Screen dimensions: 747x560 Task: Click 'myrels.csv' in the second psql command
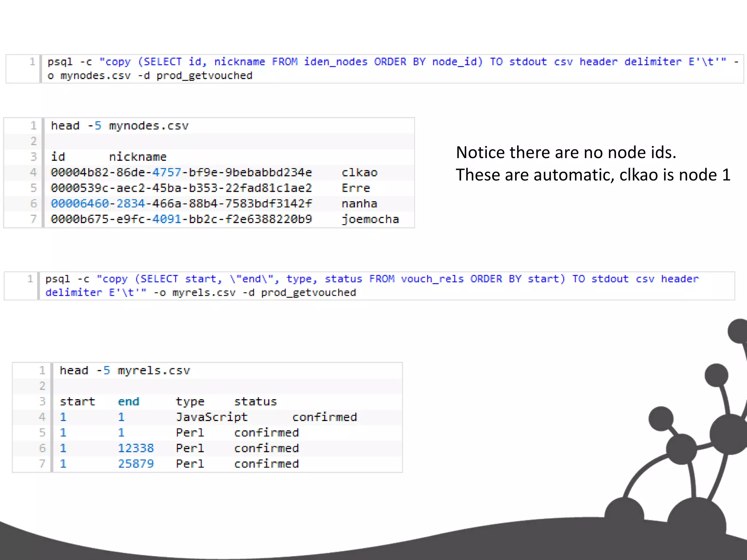coord(204,293)
